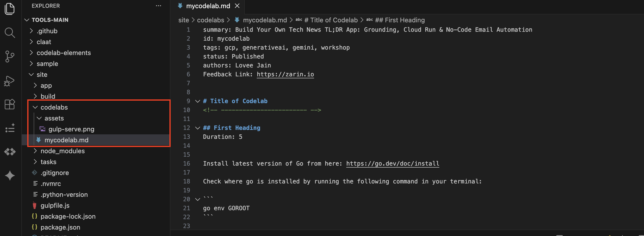Screen dimensions: 644x236
Task: Select the mycodelab.md editor tab
Action: click(x=208, y=6)
